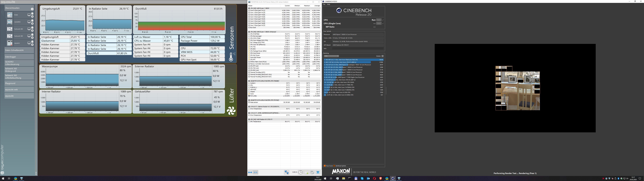The image size is (644, 181).
Task: Select AMD Ryzen Threadripper 1950X ranking entry
Action: coord(353,65)
